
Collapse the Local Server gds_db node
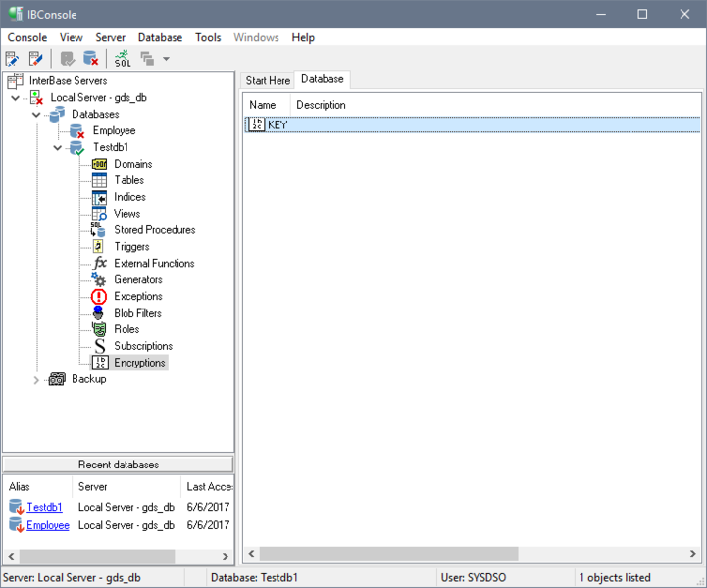coord(15,98)
